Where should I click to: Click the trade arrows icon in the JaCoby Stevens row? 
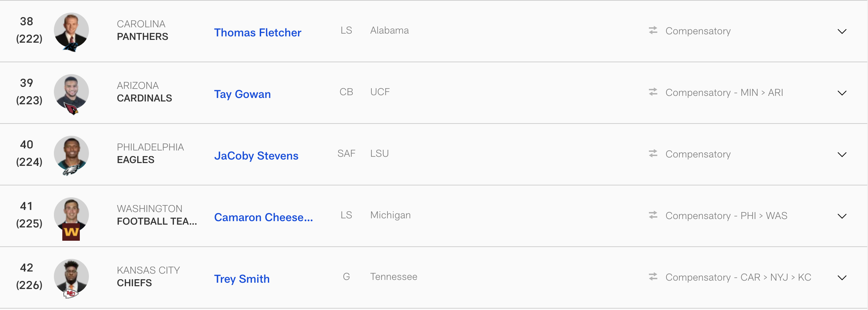[x=653, y=154]
